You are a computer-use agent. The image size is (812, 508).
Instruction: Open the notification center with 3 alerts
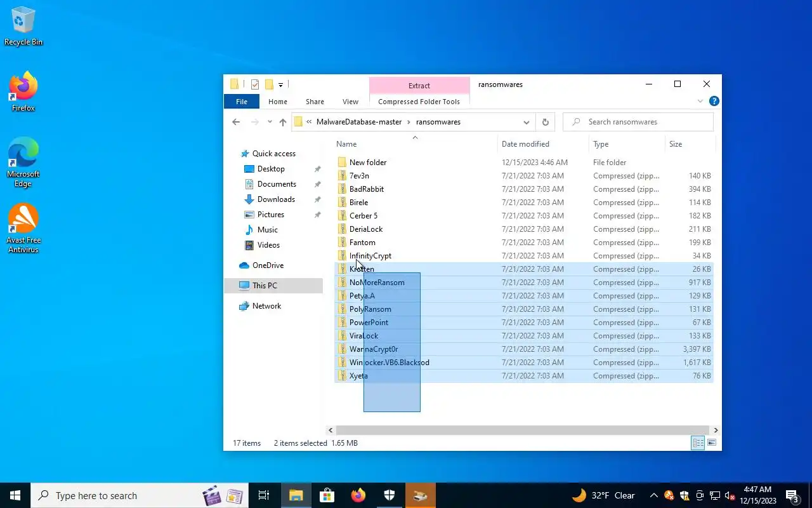click(x=792, y=495)
